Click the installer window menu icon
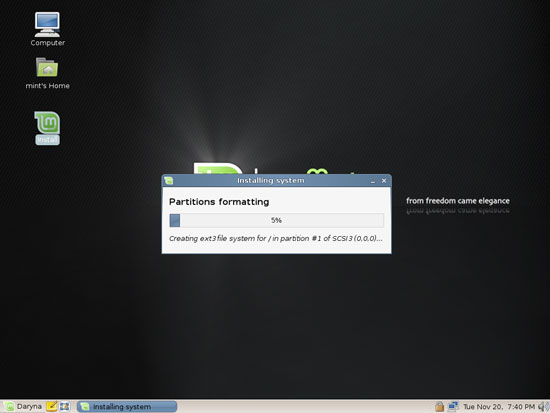The height and width of the screenshot is (413, 550). (x=169, y=181)
